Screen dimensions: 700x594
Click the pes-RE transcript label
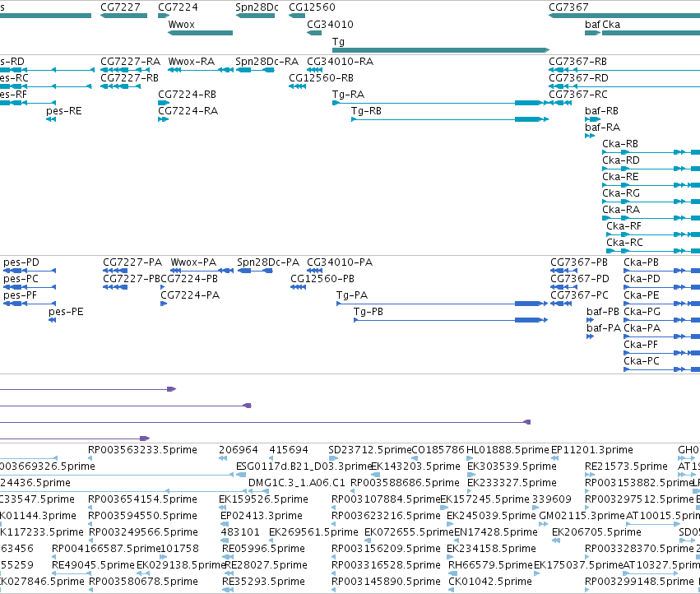pos(64,111)
